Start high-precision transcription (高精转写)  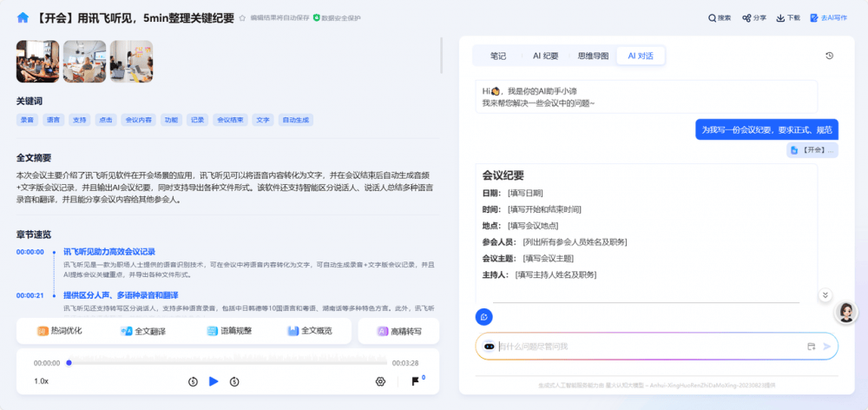[x=398, y=331]
